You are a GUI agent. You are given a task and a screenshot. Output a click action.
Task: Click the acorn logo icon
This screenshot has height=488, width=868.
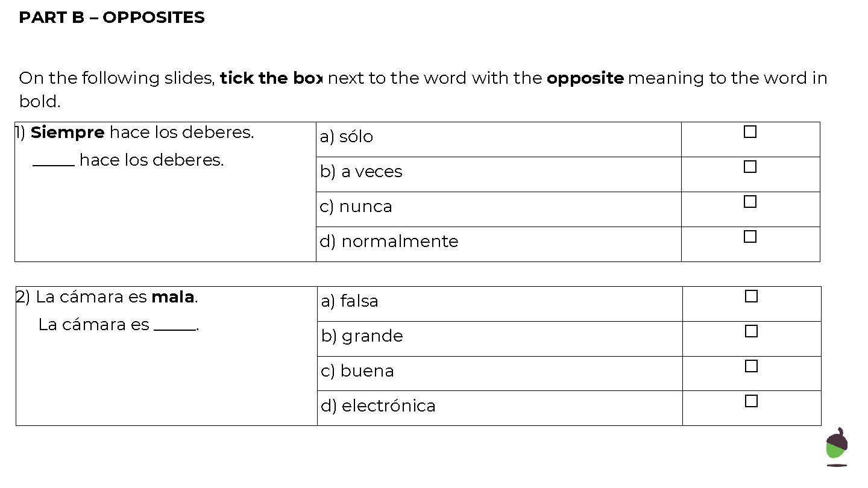pos(836,447)
